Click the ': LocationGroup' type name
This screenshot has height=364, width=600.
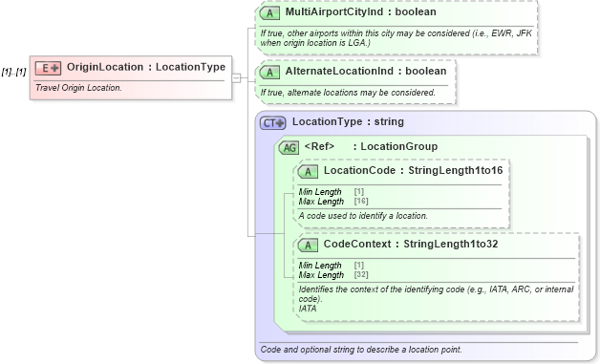396,146
